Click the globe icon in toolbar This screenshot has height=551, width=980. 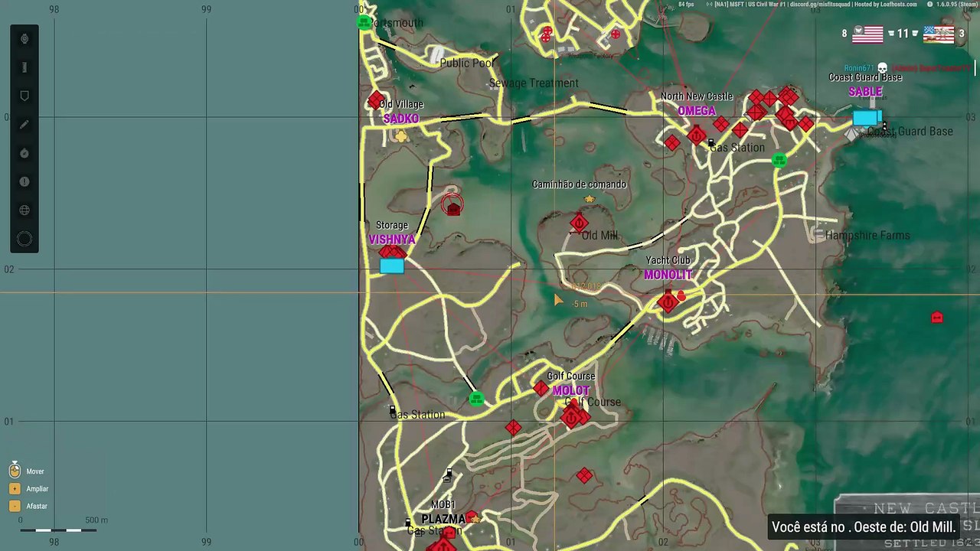pos(24,210)
